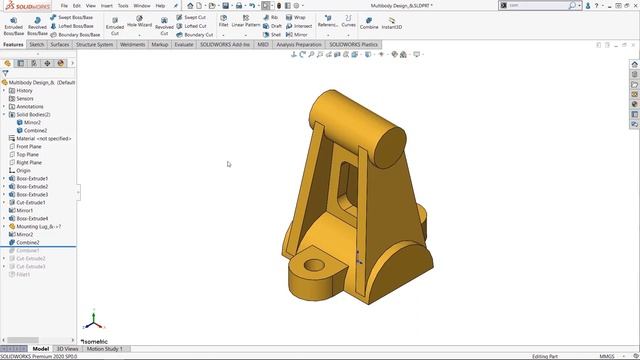Open the 3D Views tab

tap(67, 349)
